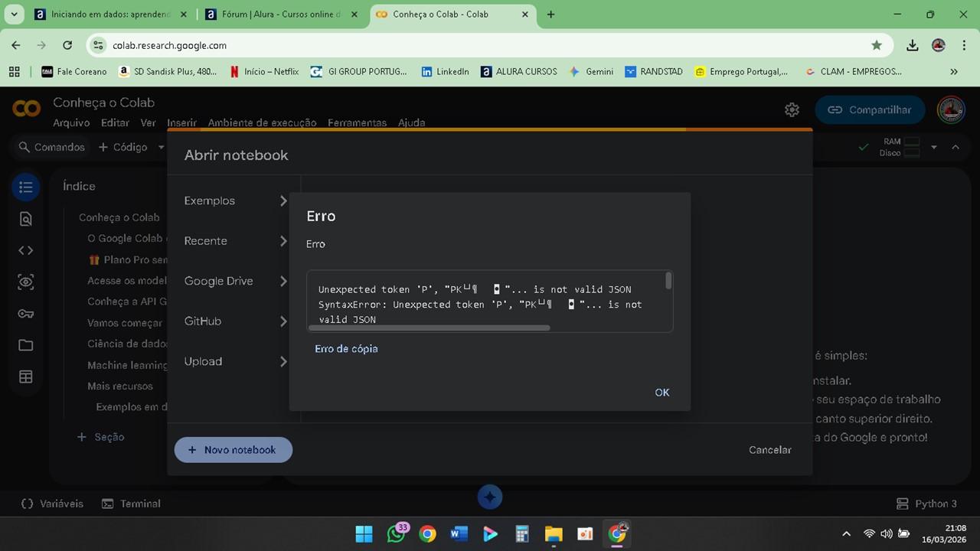
Task: Select 'Vamos começar' in Índice
Action: [x=124, y=323]
